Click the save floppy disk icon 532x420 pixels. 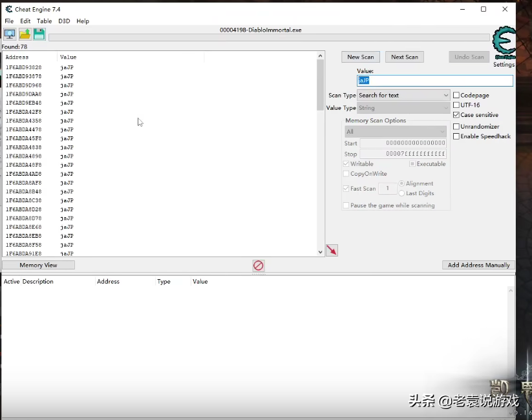(x=39, y=34)
